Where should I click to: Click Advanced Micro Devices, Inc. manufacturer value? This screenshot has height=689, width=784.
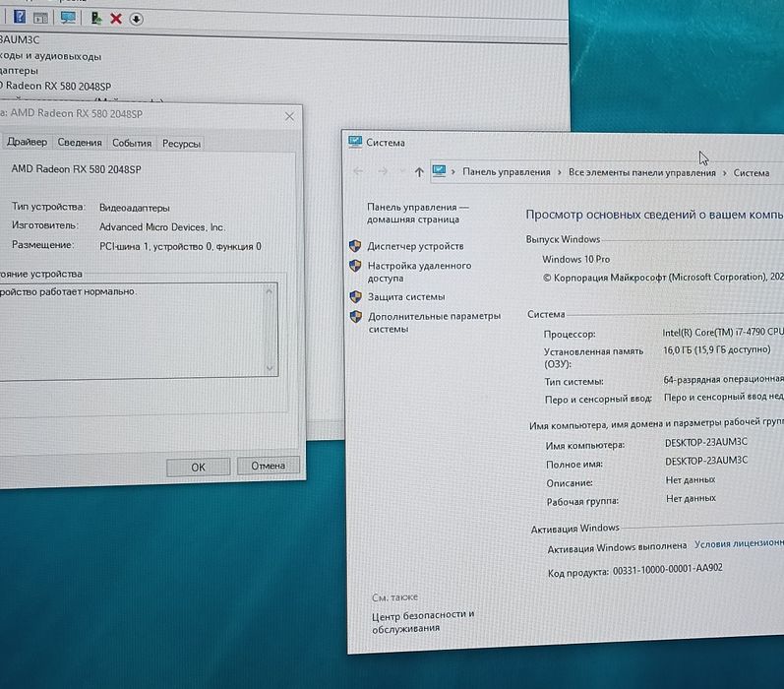(x=162, y=227)
